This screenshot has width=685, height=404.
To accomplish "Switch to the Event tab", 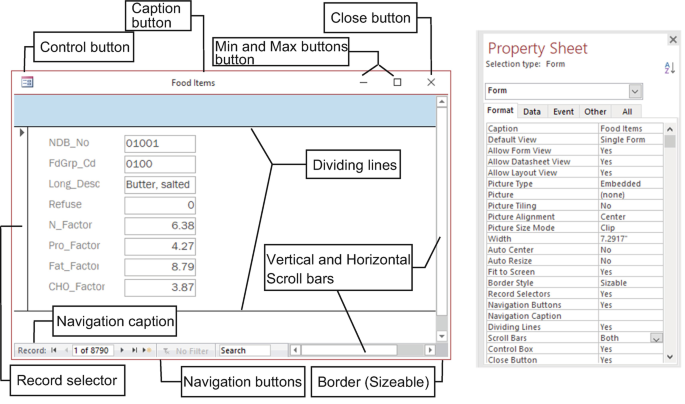I will 563,112.
